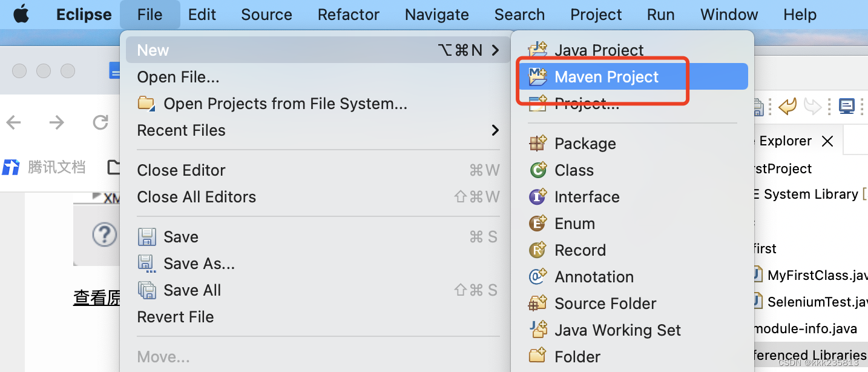The image size is (868, 372).
Task: Click the console display icon in the toolbar
Action: click(847, 106)
